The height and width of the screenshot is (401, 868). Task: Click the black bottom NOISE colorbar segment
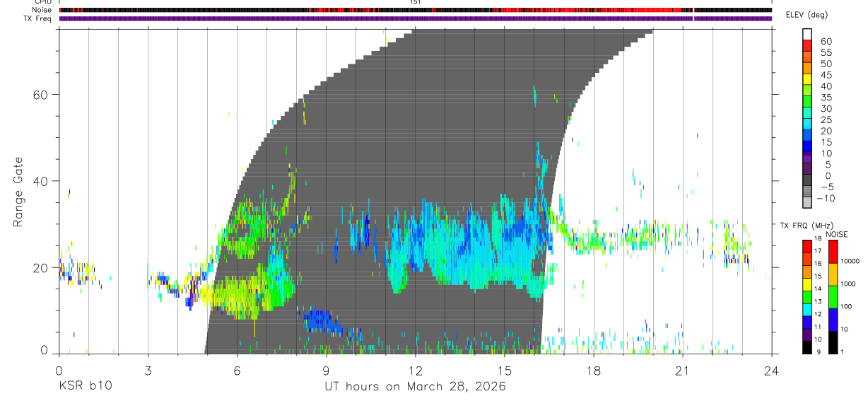[833, 342]
